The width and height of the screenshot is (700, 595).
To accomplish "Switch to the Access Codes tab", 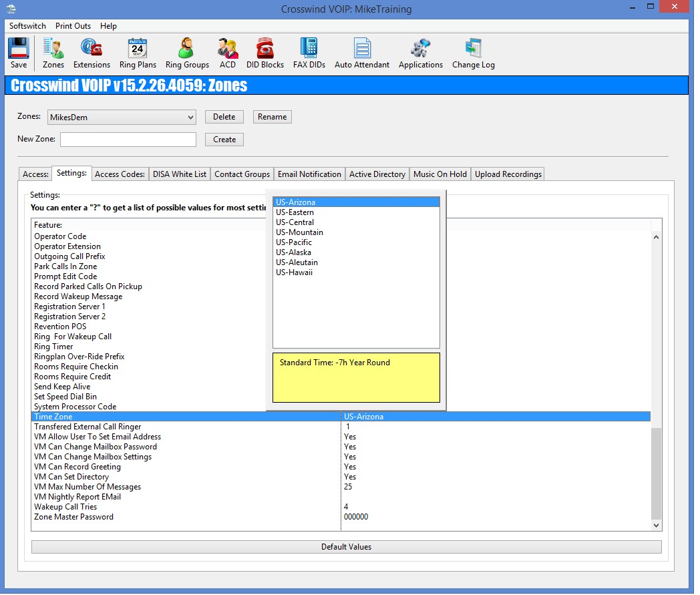I will pyautogui.click(x=120, y=174).
